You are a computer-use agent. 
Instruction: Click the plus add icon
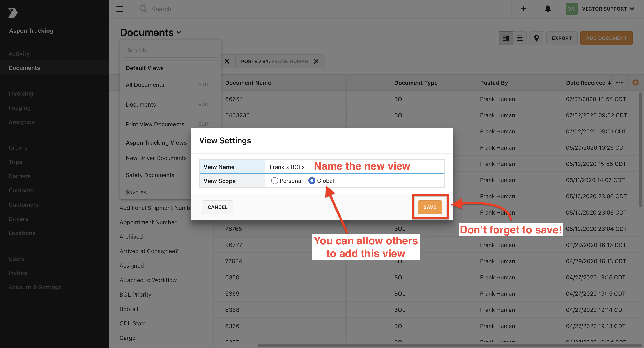(x=524, y=9)
